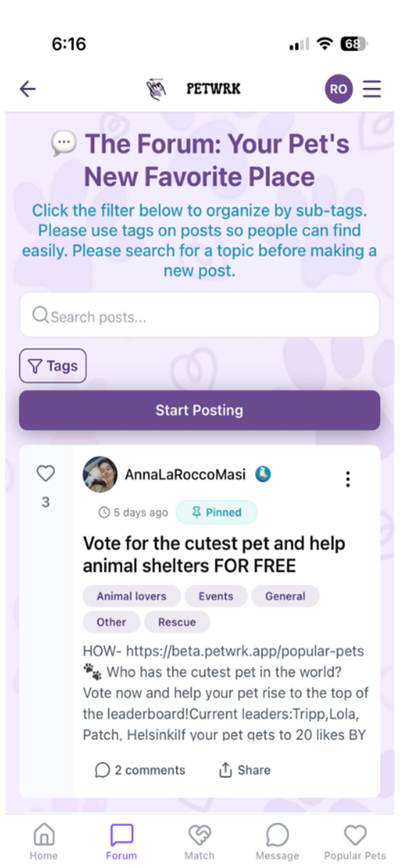Go to the Home tab
Viewport: 401px width, 868px height.
point(43,841)
